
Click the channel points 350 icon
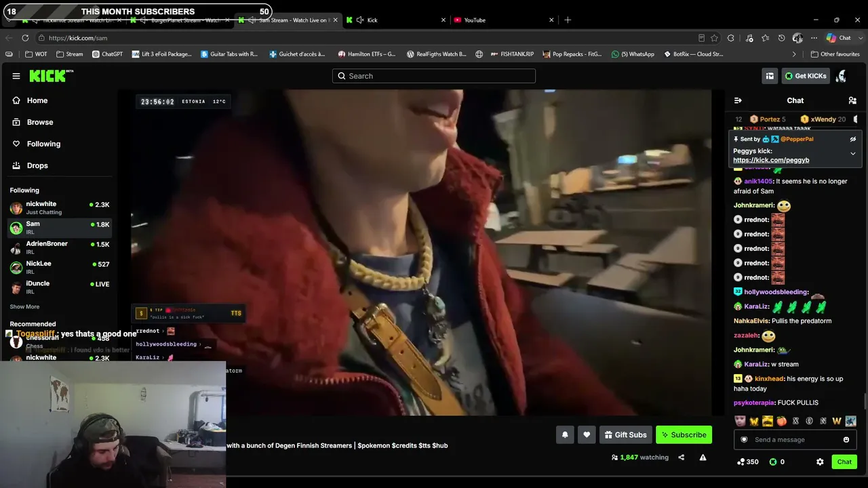point(741,462)
